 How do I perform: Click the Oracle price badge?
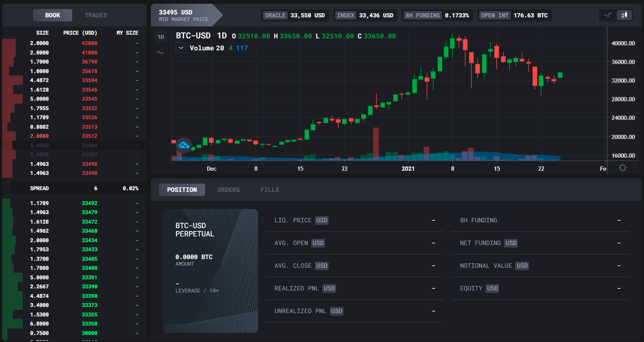pyautogui.click(x=295, y=15)
